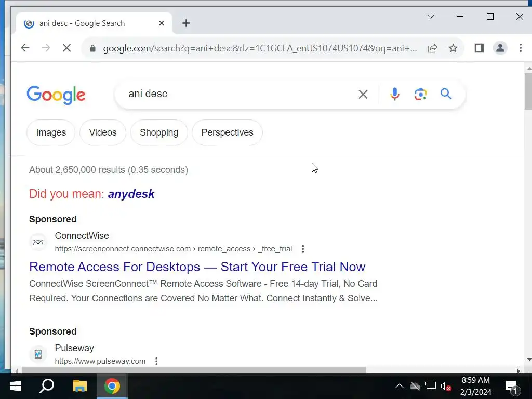Go back to the previous page
The image size is (532, 399).
tap(25, 48)
